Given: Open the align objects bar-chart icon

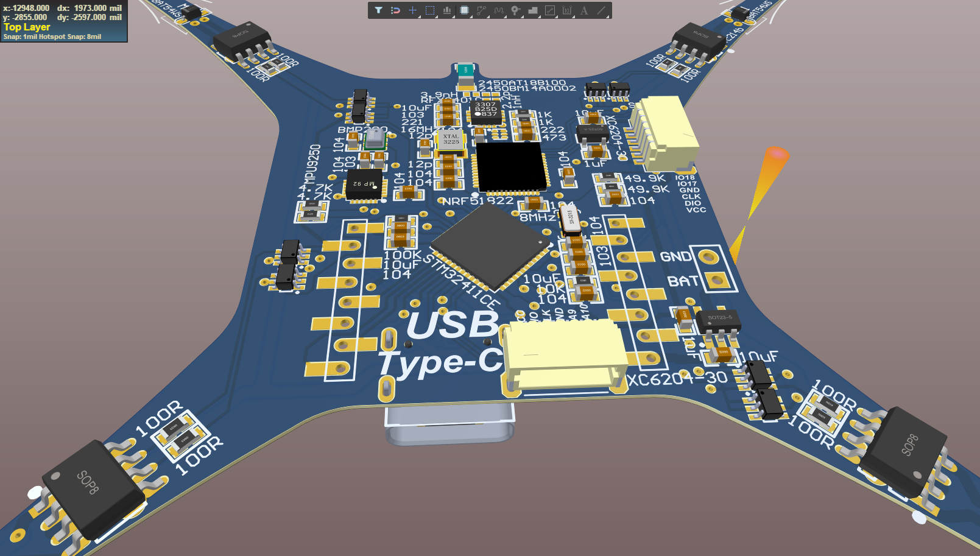Looking at the screenshot, I should (x=447, y=10).
